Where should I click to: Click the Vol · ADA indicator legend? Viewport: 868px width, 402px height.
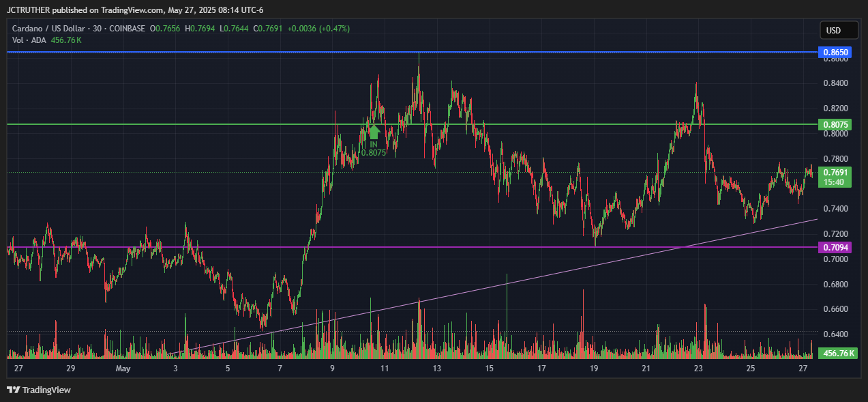click(29, 40)
